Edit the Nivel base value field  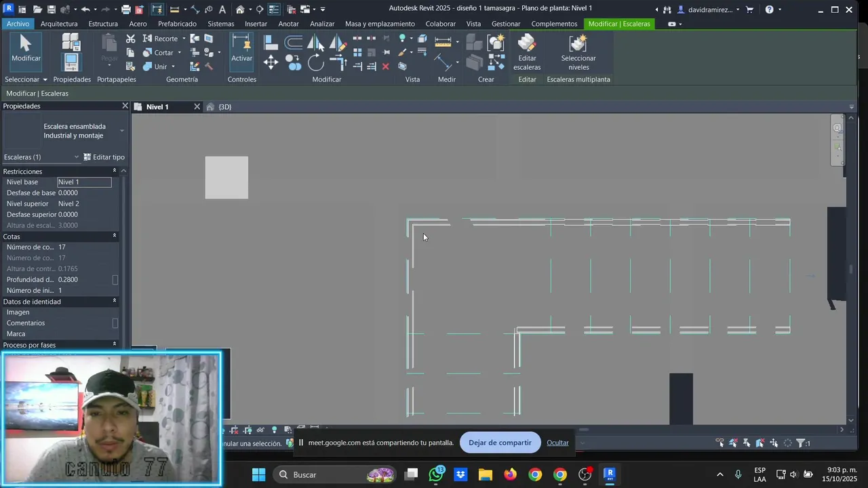tap(84, 182)
